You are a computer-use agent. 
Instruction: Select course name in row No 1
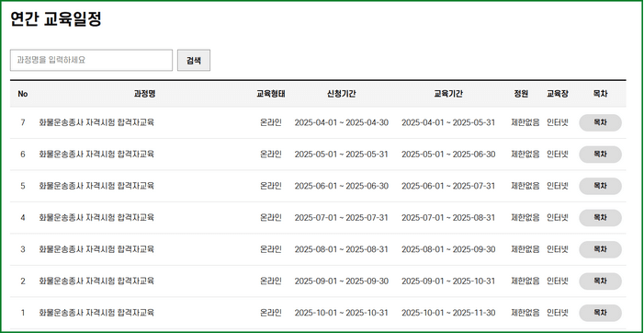(x=96, y=313)
